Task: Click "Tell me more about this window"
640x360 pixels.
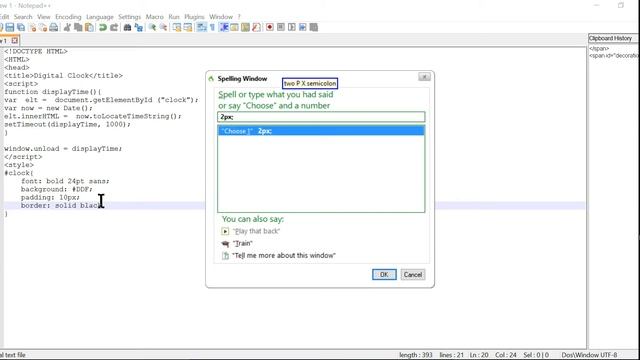Action: pyautogui.click(x=284, y=256)
